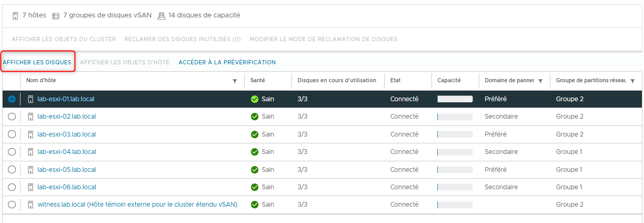Click ACCÉDER À LA PRÉVÉRIFICATION
Viewport: 644px width, 223px height.
tap(227, 62)
